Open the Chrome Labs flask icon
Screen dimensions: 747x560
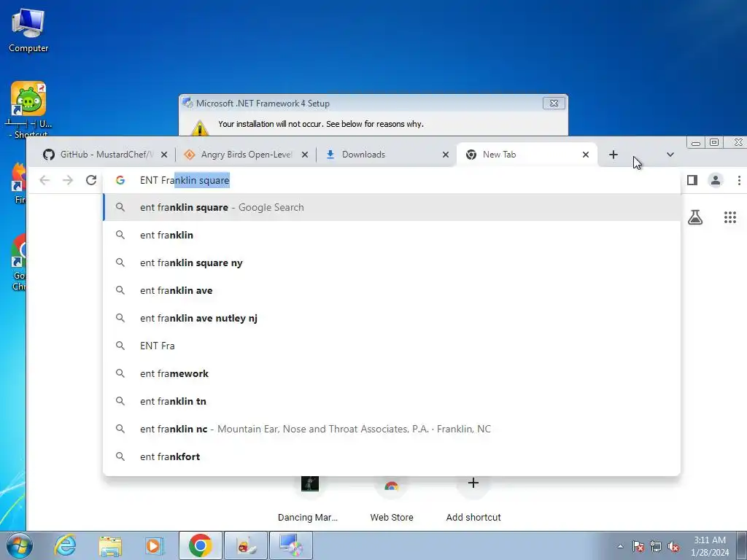point(695,217)
